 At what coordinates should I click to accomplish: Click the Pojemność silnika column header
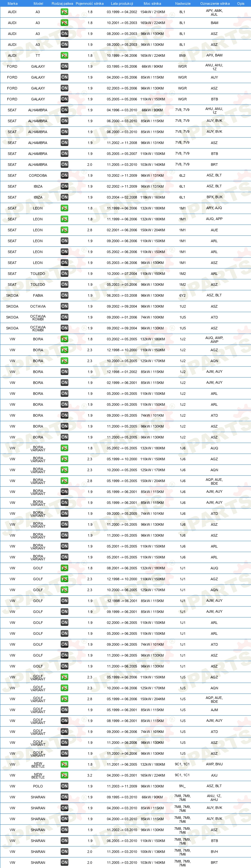(90, 4)
